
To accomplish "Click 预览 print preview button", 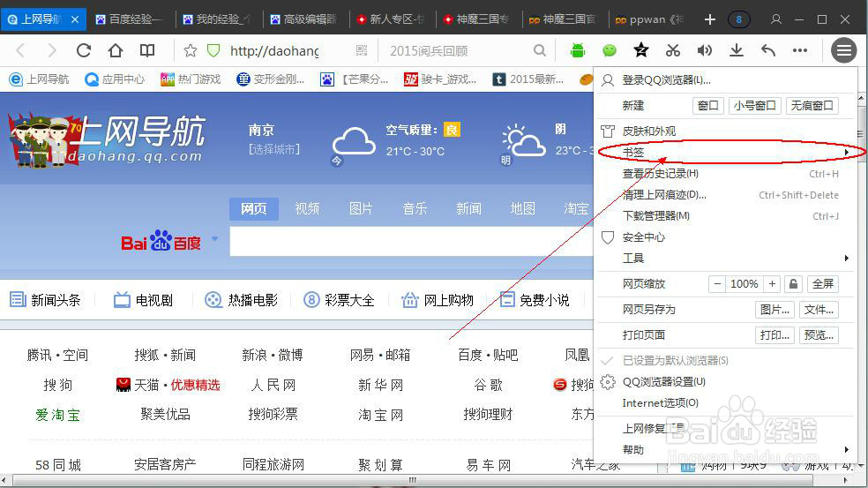I will click(819, 335).
